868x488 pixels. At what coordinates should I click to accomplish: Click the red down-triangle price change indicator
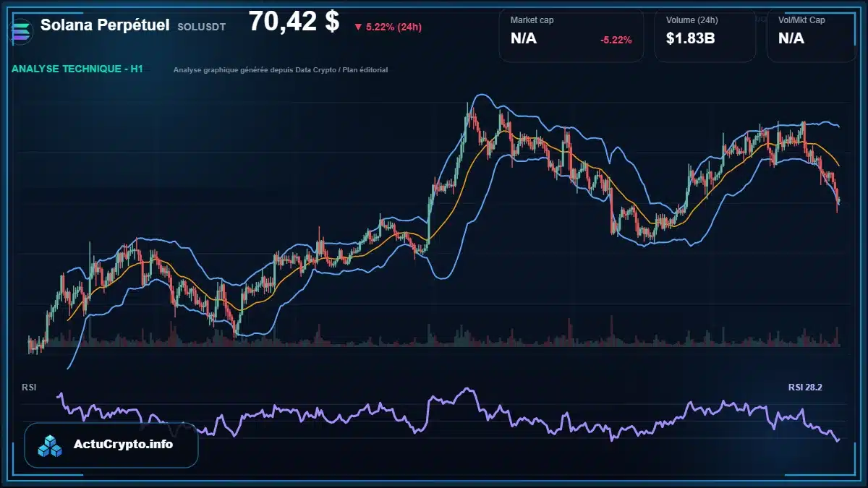358,27
